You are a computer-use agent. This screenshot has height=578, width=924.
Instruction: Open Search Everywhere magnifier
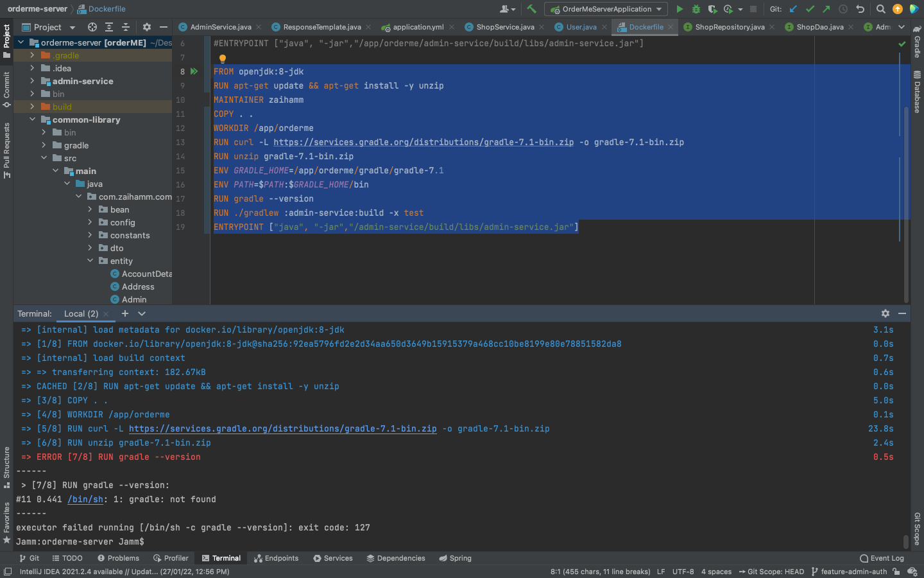tap(881, 9)
